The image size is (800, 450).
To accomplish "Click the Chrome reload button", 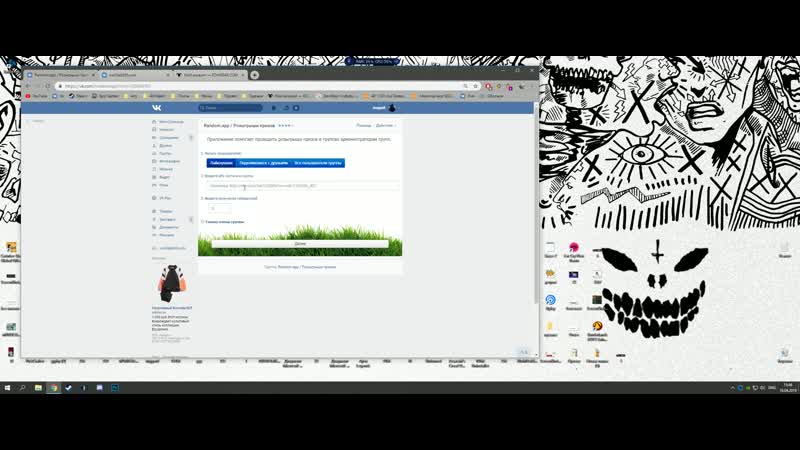I will (47, 86).
